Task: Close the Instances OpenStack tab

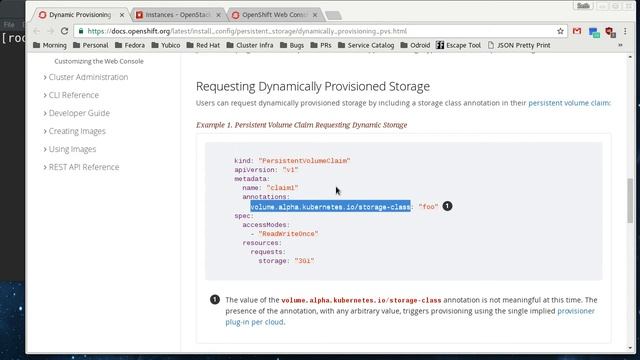Action: tap(218, 15)
